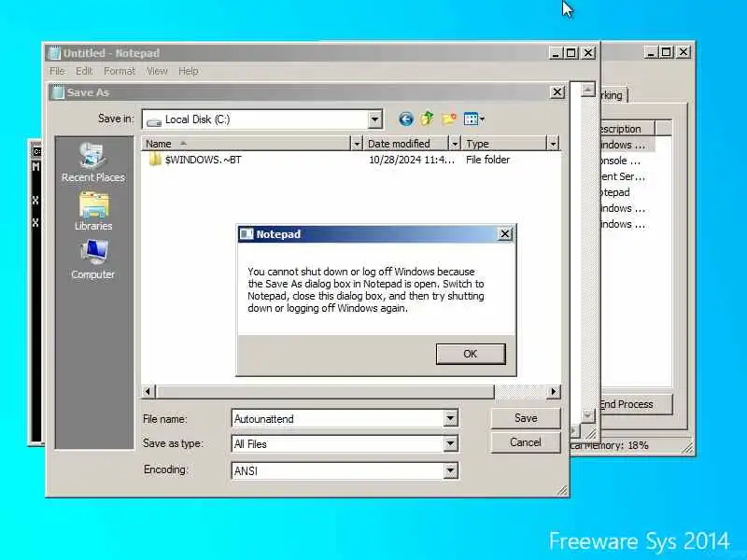Open the Type column filter arrow

(x=553, y=144)
